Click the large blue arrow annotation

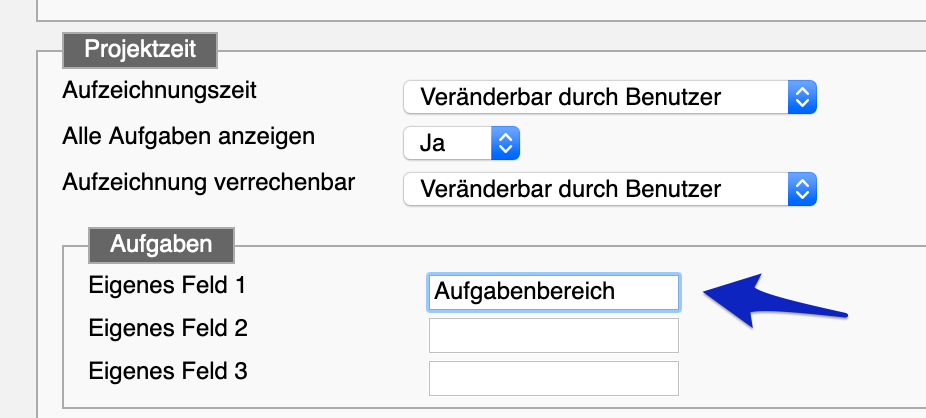[x=775, y=301]
